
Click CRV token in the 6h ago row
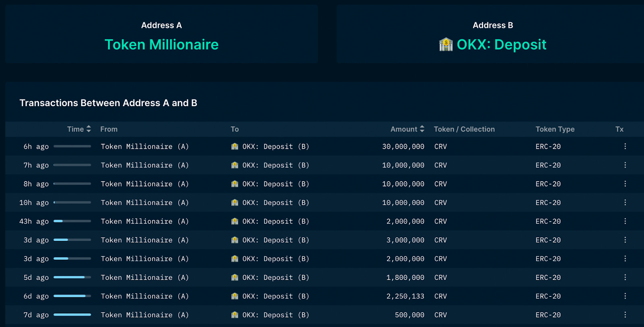[440, 146]
